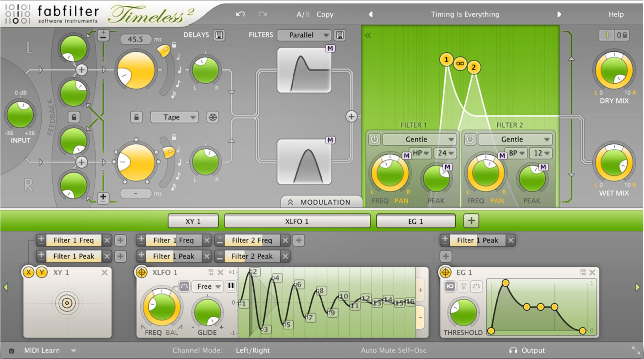Screen dimensions: 644x359
Task: Click the feedback lock icon
Action: 74,117
